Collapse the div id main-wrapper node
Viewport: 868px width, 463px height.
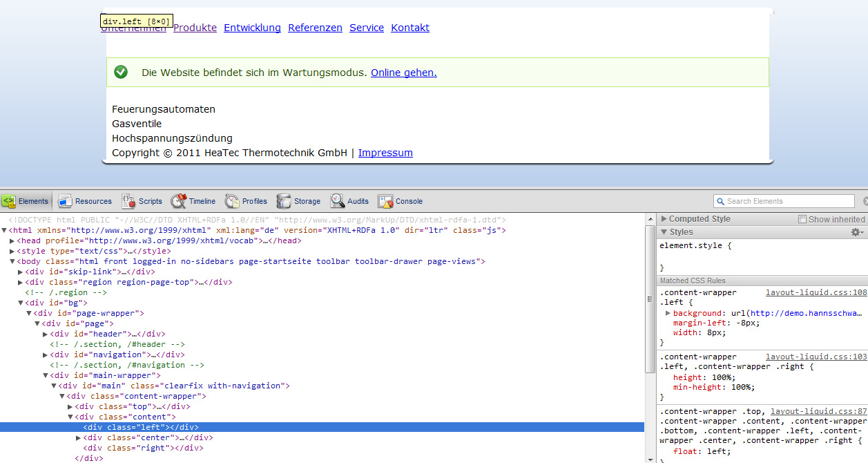tap(46, 375)
